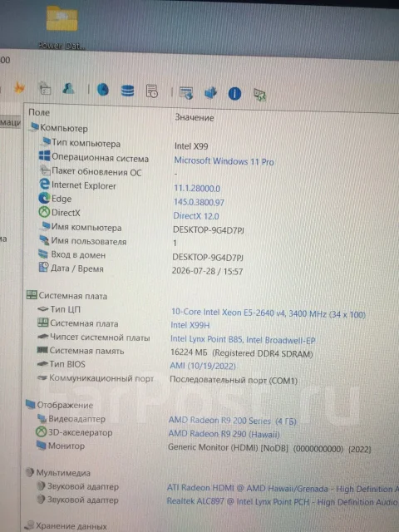Click the monitor icon beside Отображение
This screenshot has width=399, height=532.
click(31, 404)
